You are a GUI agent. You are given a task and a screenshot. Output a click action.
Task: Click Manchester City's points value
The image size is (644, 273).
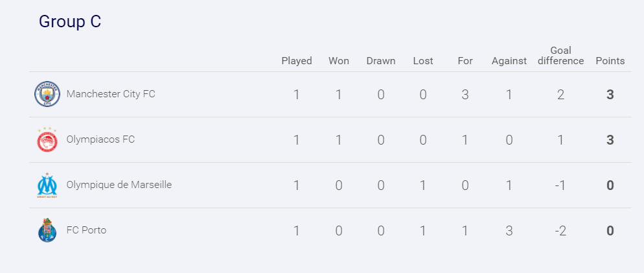click(610, 95)
